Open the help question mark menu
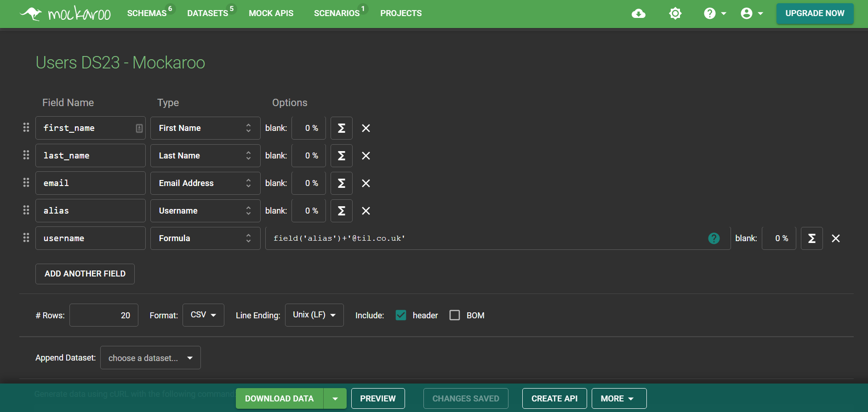The image size is (868, 412). (715, 13)
